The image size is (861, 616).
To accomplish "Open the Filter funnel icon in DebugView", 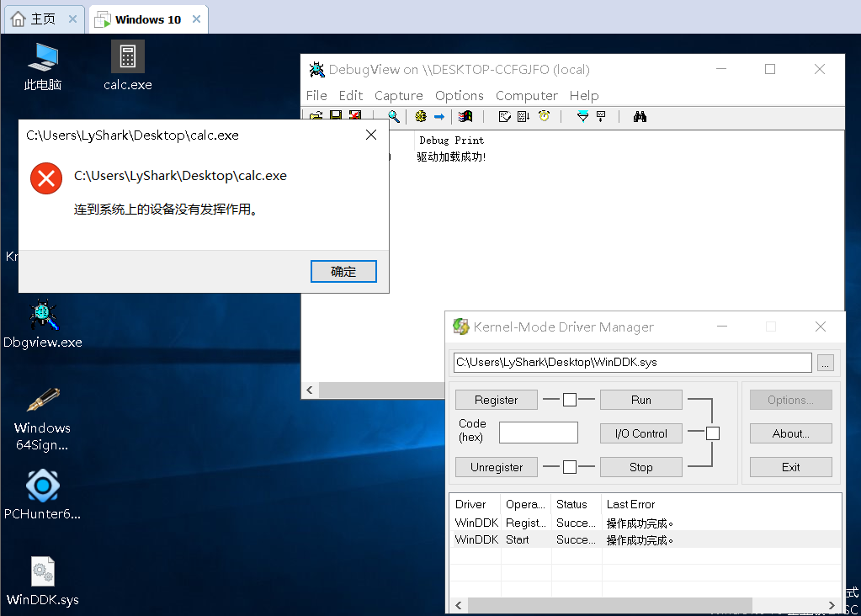I will [582, 116].
